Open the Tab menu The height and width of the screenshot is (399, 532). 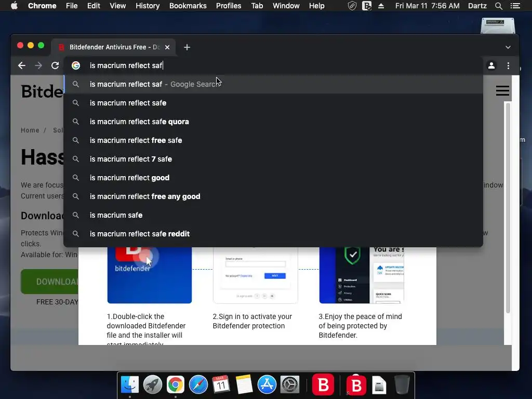257,6
